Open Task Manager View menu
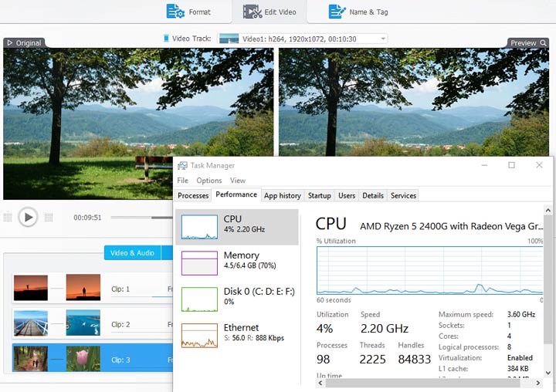Viewport: 556px width, 392px height. [x=238, y=181]
